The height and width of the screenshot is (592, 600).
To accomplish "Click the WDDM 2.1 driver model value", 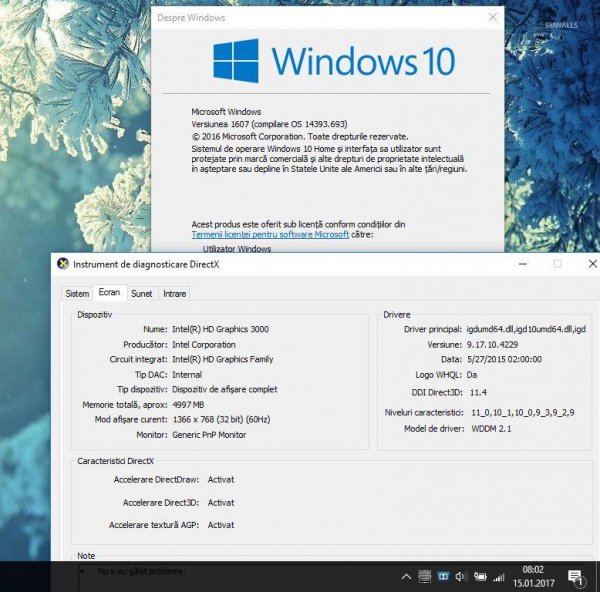I will [x=491, y=429].
